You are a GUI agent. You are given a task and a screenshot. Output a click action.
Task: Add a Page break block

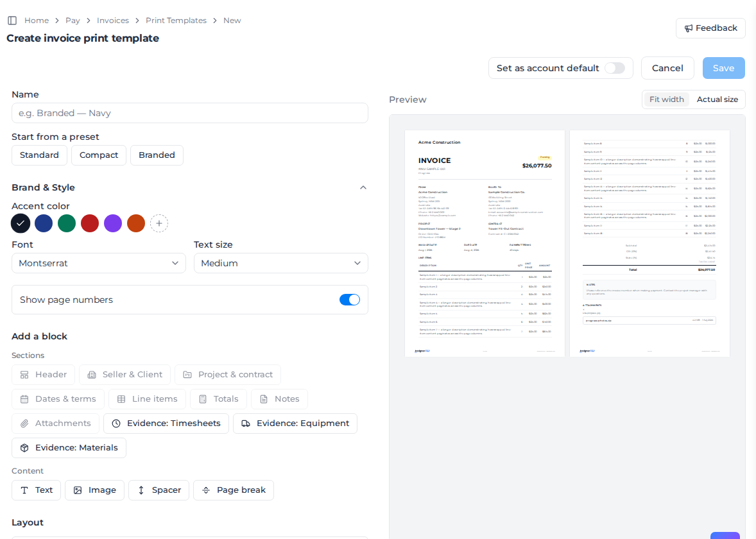[234, 490]
